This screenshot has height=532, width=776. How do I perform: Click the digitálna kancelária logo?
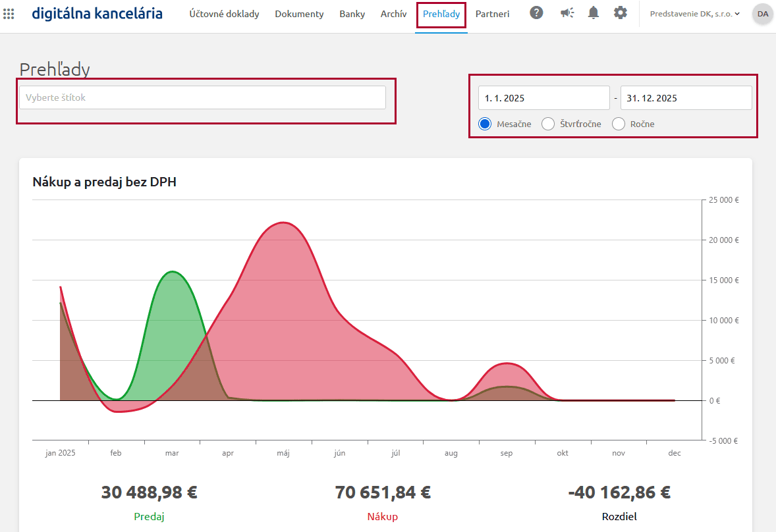pyautogui.click(x=97, y=13)
